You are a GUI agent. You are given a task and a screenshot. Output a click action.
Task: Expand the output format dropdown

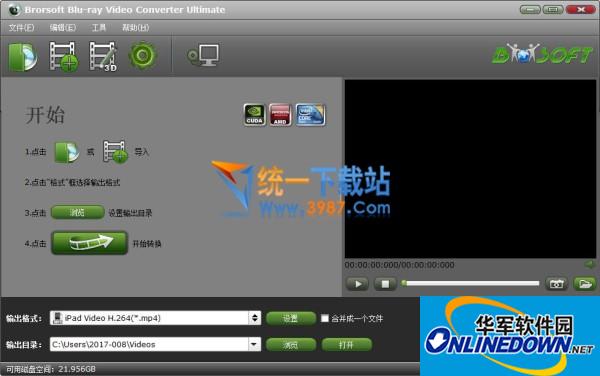coord(255,318)
